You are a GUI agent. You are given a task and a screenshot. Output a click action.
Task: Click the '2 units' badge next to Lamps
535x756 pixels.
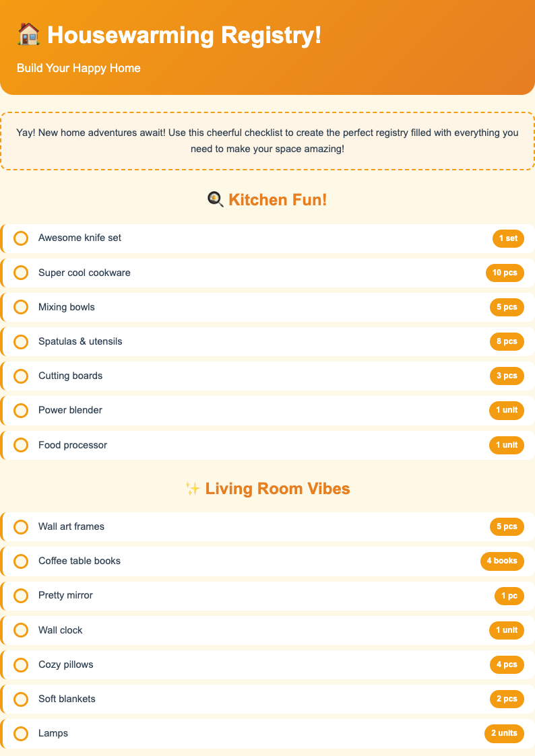[504, 733]
